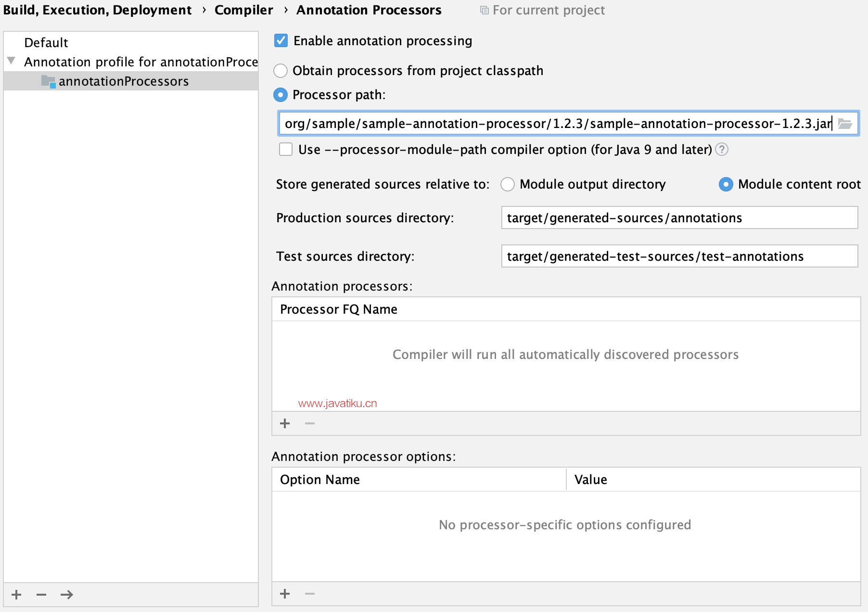Image resolution: width=868 pixels, height=612 pixels.
Task: Move module to another profile arrow
Action: coord(67,595)
